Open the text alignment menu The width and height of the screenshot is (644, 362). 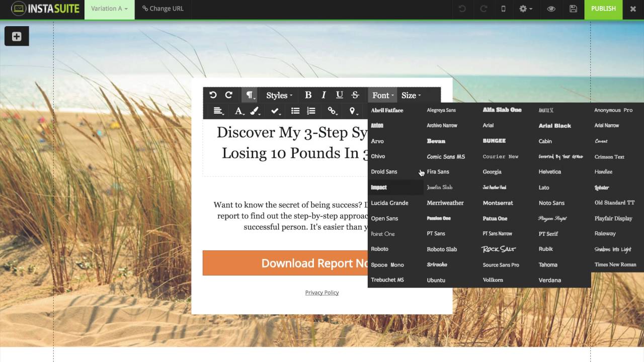pyautogui.click(x=218, y=111)
